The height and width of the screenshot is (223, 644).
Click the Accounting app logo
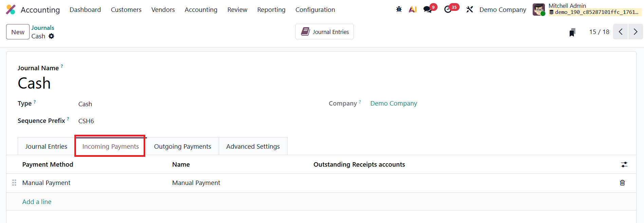pos(11,10)
